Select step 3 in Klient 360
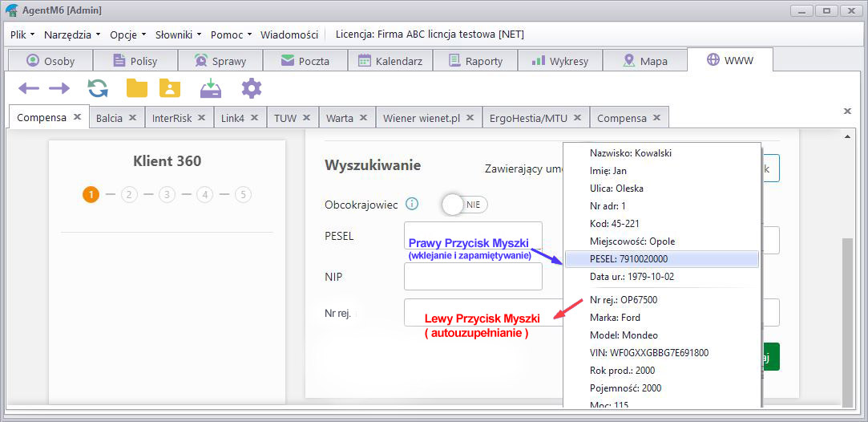Viewport: 868px width, 422px height. 167,194
